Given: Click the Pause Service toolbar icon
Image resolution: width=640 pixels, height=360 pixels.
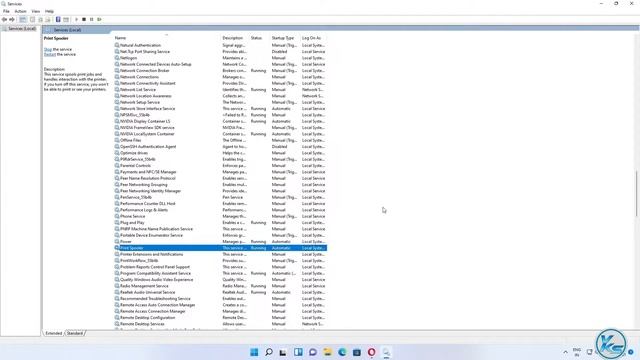Looking at the screenshot, I should click(x=91, y=19).
